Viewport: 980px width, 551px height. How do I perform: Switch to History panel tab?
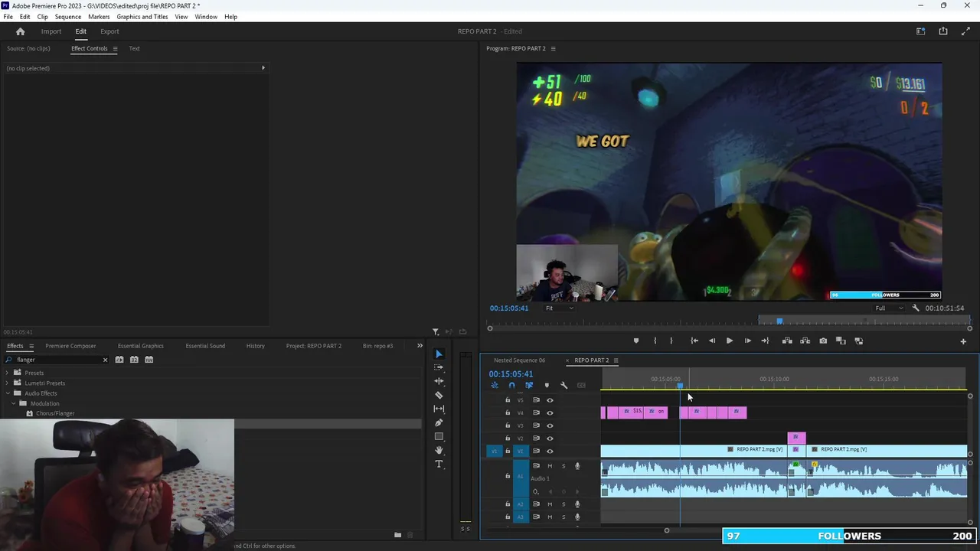point(255,346)
